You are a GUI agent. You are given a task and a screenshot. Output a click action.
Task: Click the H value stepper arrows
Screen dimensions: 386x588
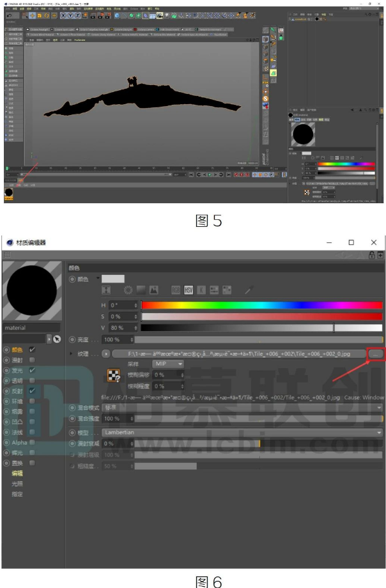135,306
